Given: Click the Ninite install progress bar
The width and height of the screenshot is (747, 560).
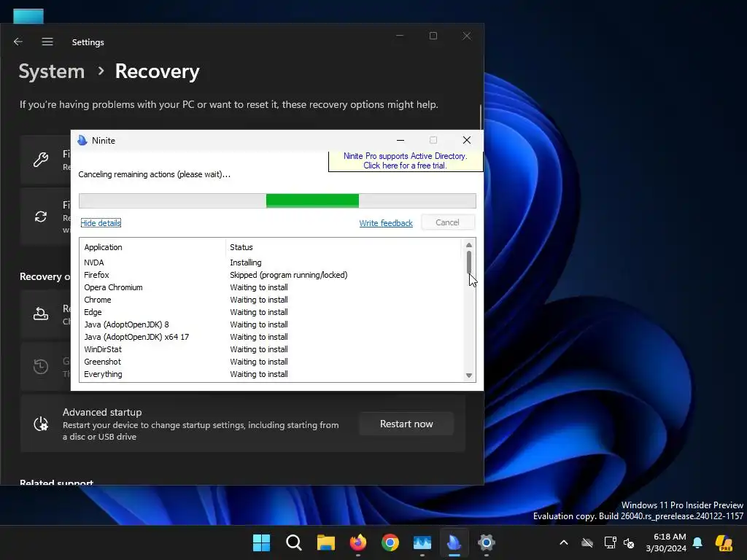Looking at the screenshot, I should tap(277, 201).
